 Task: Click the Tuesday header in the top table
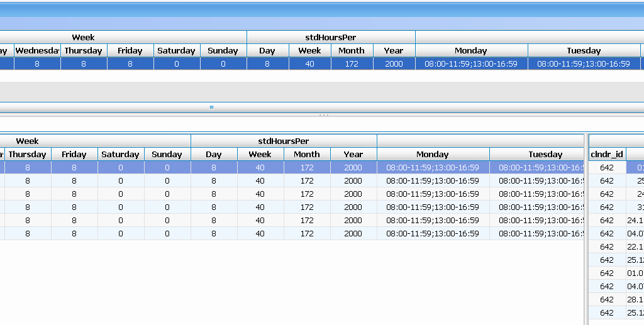(x=584, y=50)
